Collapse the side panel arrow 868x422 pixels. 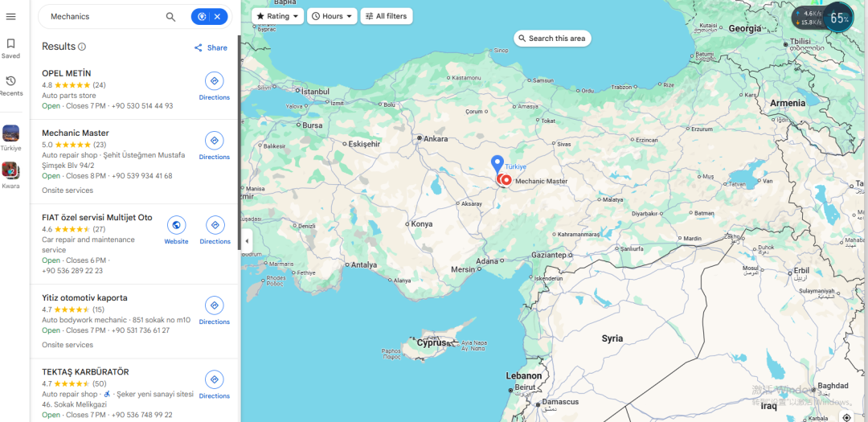click(x=247, y=241)
